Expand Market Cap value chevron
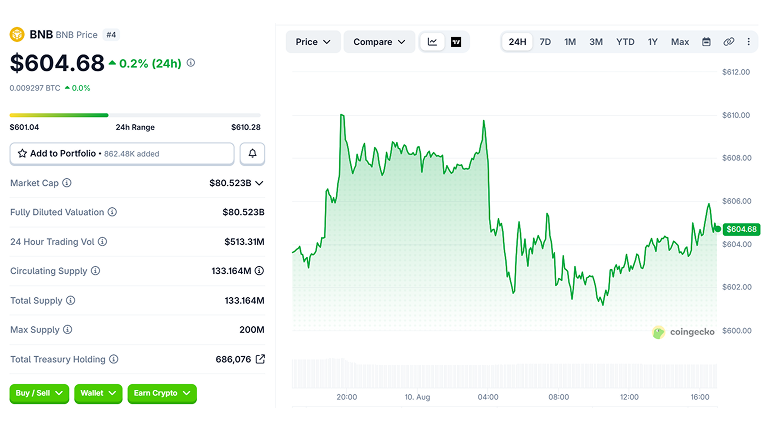The image size is (768, 432). 260,183
